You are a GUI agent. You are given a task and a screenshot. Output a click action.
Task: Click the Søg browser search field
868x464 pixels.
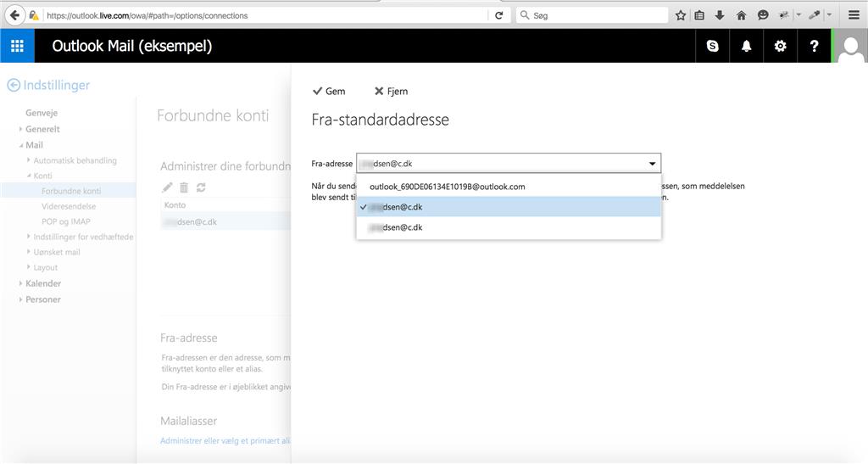(x=593, y=15)
